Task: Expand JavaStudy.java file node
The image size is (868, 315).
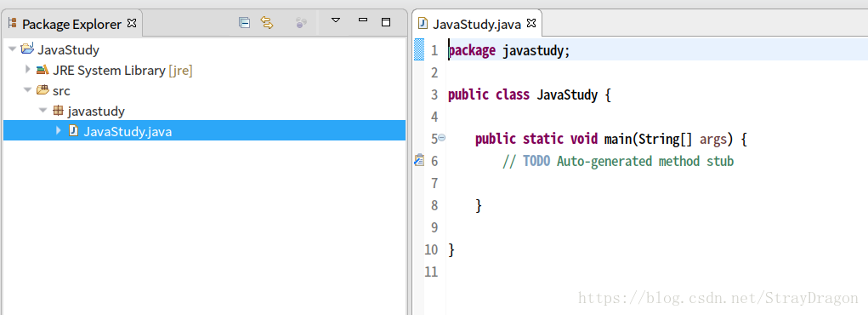Action: (x=59, y=130)
